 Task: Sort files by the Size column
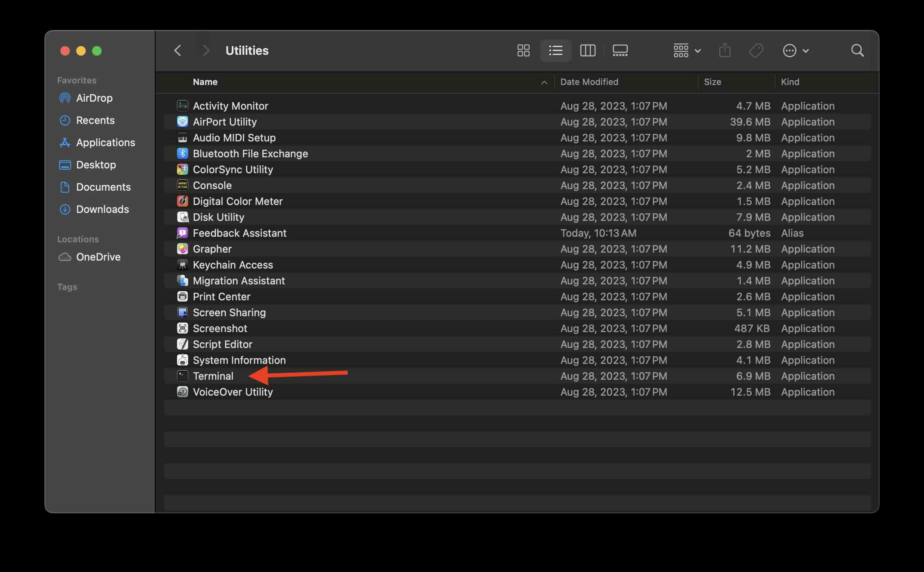point(712,82)
